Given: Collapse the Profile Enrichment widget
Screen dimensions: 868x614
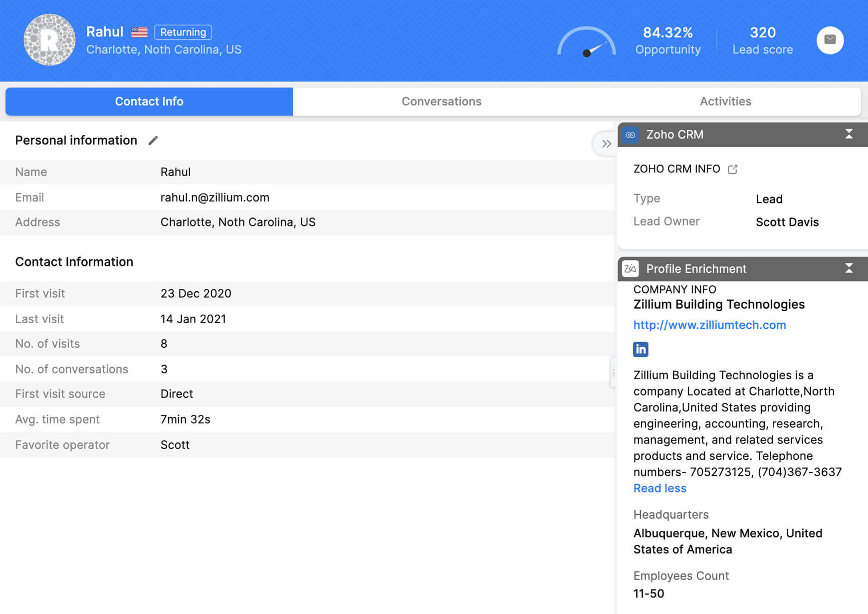Looking at the screenshot, I should pyautogui.click(x=849, y=268).
